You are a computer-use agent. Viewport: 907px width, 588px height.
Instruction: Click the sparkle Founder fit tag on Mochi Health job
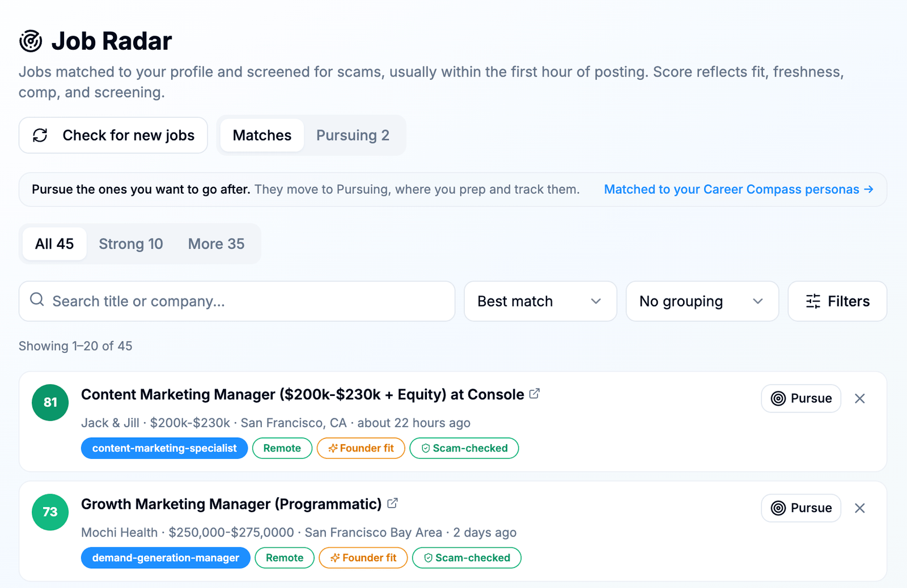click(x=363, y=558)
